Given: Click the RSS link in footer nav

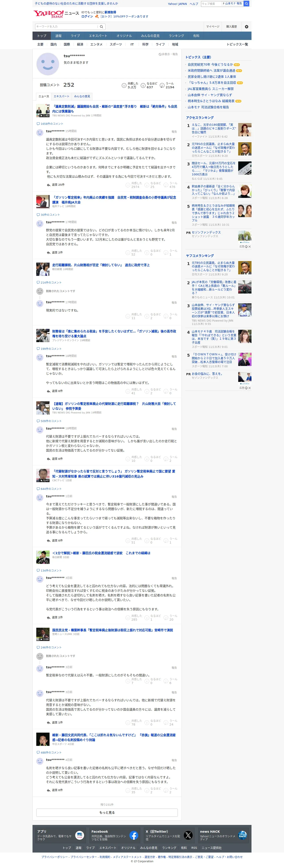Looking at the screenshot, I should click(x=194, y=848).
